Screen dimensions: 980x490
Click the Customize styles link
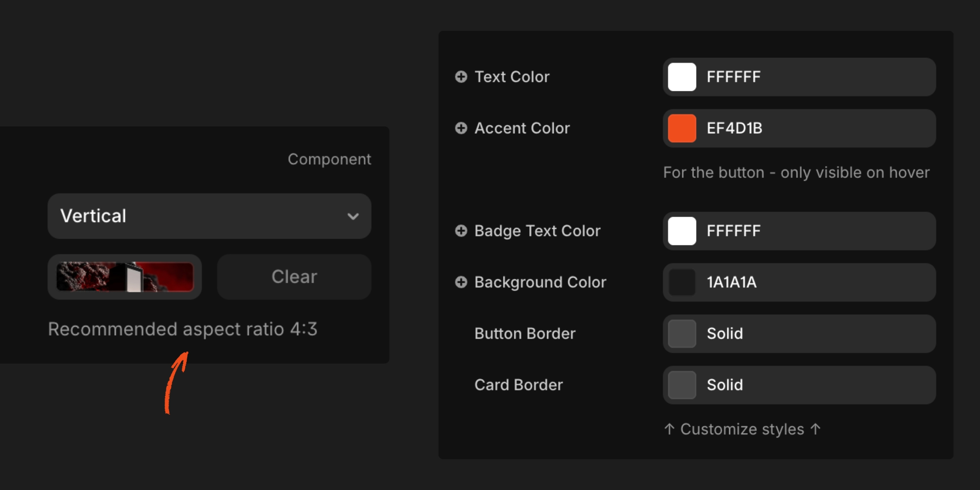[x=742, y=429]
